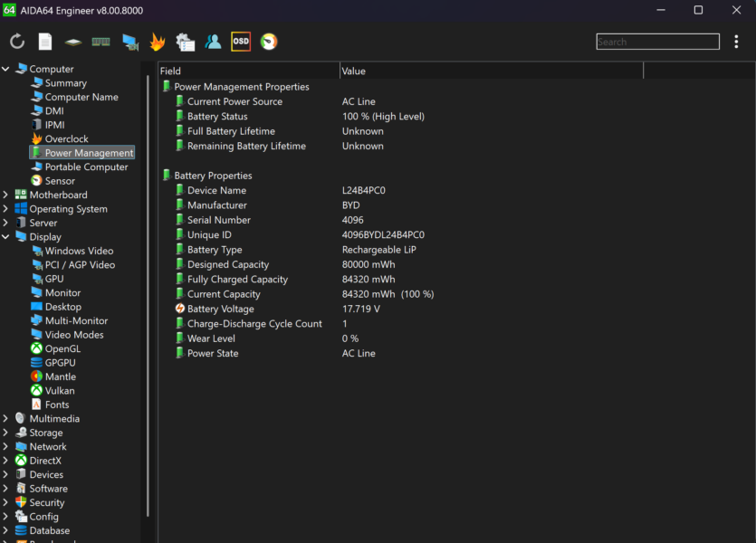Click the Security shield icon
The image size is (756, 543).
tap(21, 502)
